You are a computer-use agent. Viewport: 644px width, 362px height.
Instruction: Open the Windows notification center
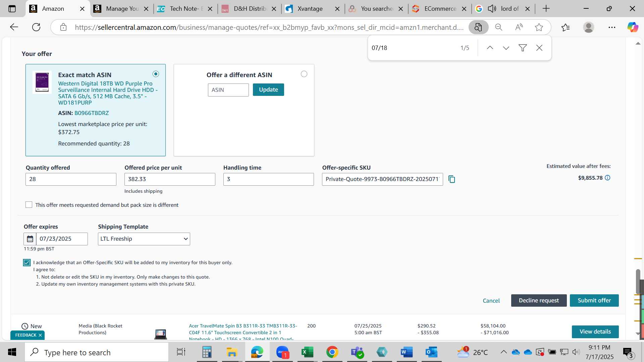[628, 352]
